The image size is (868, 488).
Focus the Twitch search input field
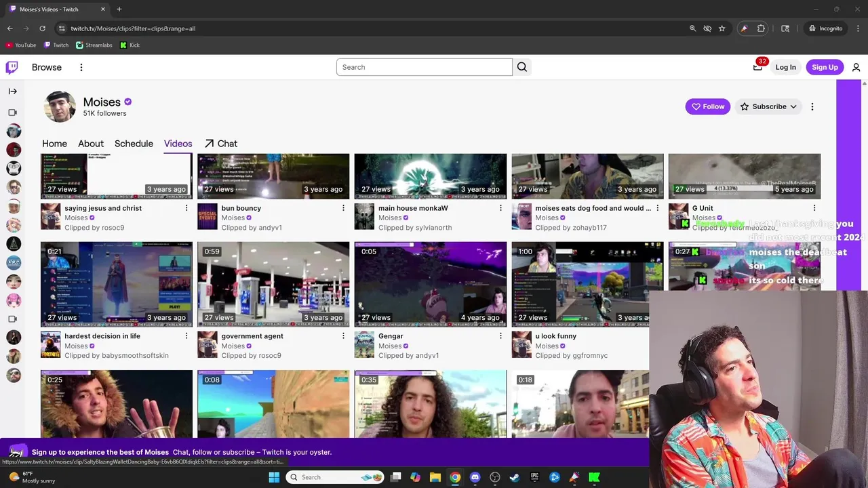(425, 67)
